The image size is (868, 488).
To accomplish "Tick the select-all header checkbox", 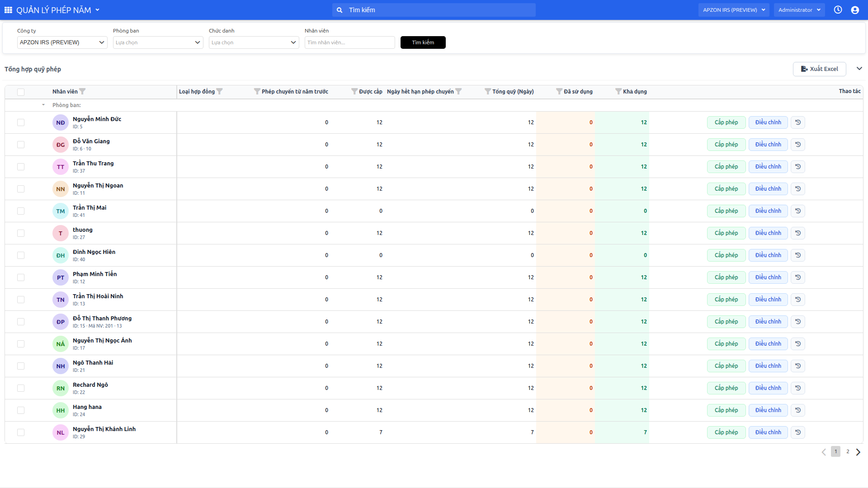I will 21,92.
